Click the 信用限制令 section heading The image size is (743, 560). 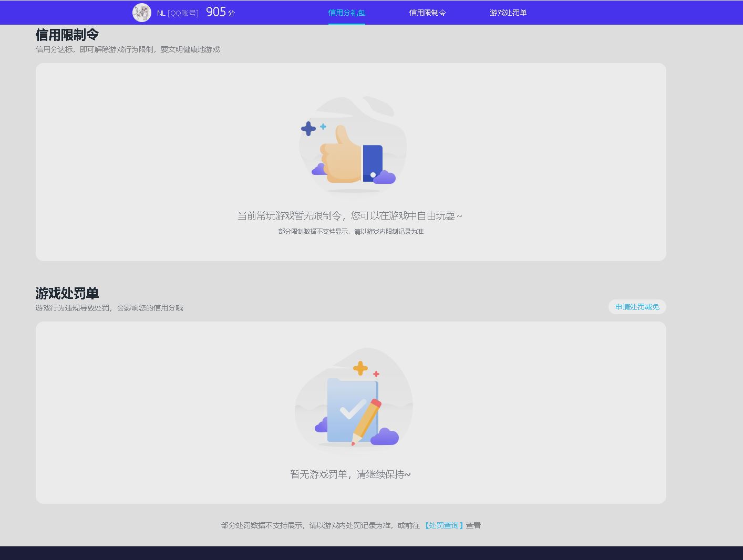point(67,35)
